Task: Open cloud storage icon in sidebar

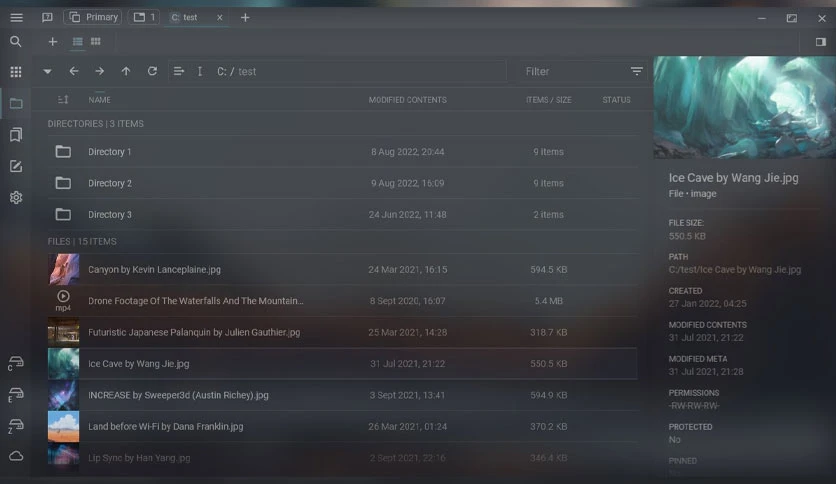Action: [16, 456]
